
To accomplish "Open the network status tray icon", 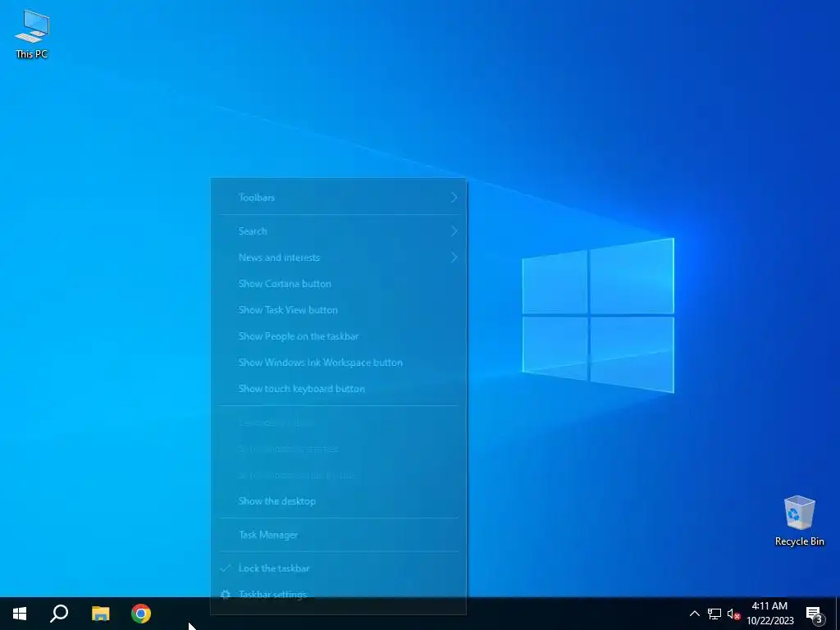I will (714, 614).
